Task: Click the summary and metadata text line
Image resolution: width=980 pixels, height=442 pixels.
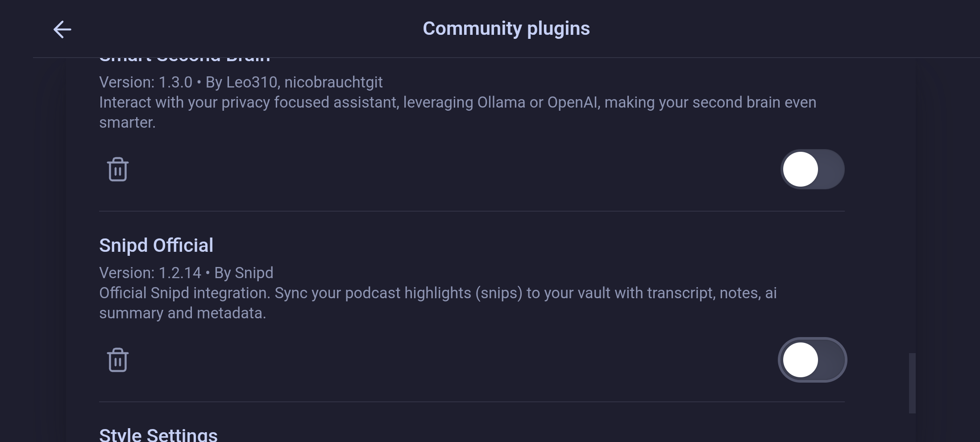Action: click(x=183, y=313)
